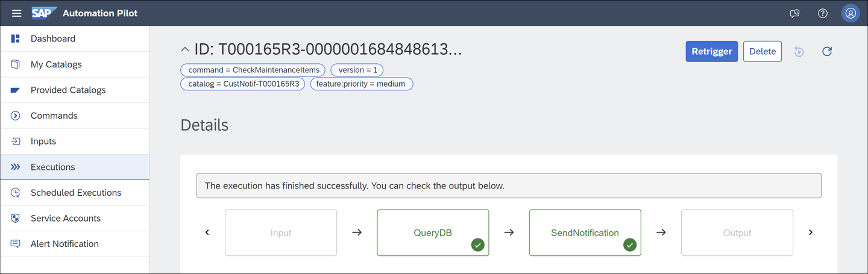This screenshot has width=868, height=274.
Task: Click the Service Accounts shield icon
Action: point(16,219)
